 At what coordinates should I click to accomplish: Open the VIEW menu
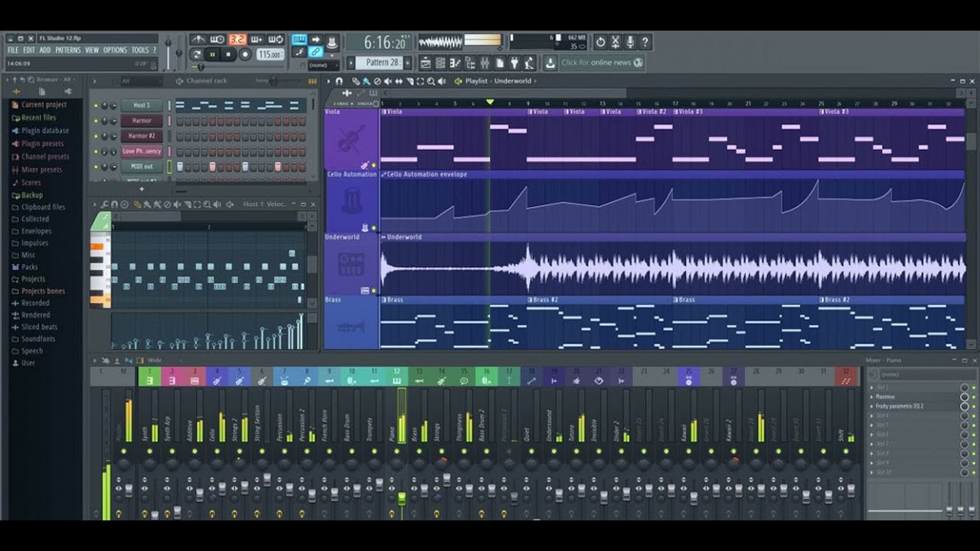92,51
